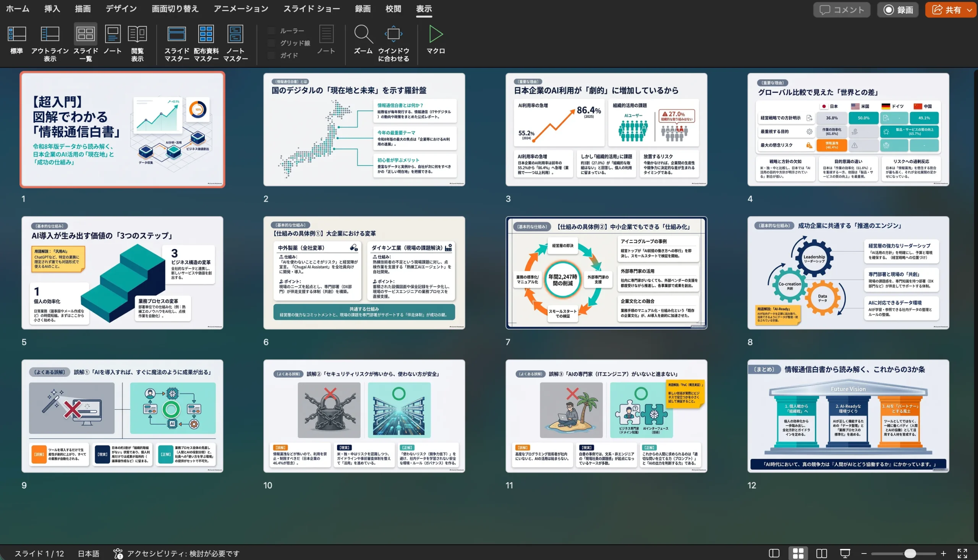Image resolution: width=978 pixels, height=560 pixels.
Task: Select slide 10 thumbnail about セキュリティリスク
Action: point(364,416)
